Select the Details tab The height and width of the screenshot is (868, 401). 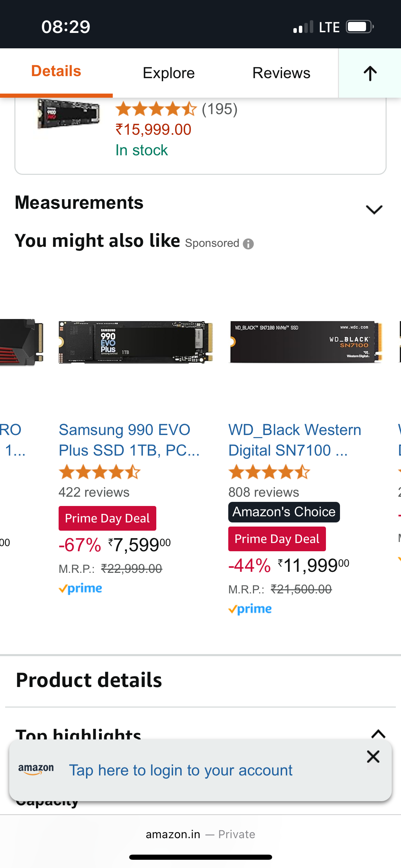pos(56,71)
